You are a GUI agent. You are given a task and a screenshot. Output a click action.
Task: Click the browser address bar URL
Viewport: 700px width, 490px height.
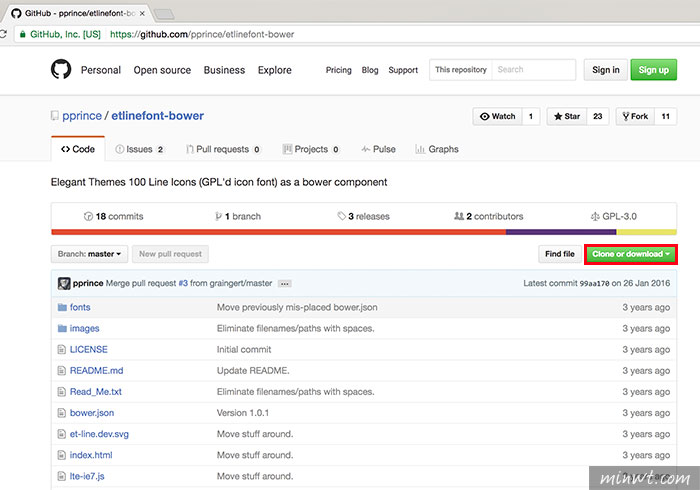tap(202, 34)
